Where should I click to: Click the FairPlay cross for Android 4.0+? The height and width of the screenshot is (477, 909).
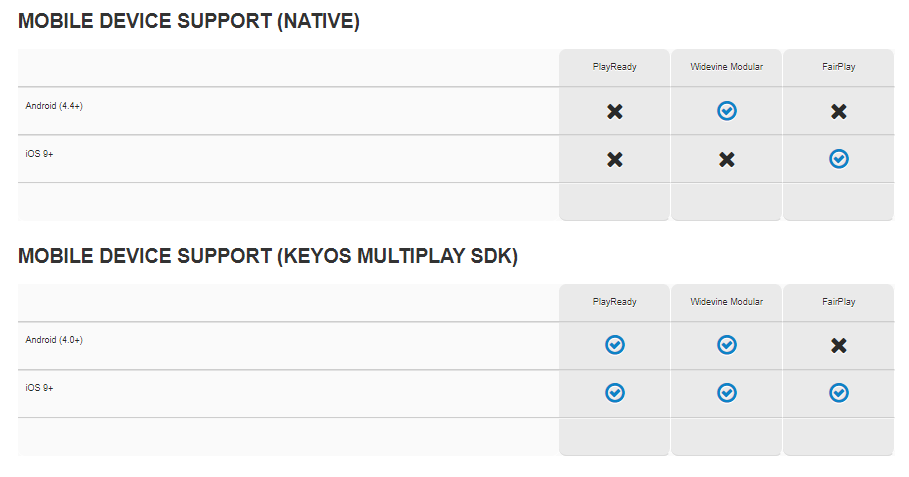tap(838, 346)
